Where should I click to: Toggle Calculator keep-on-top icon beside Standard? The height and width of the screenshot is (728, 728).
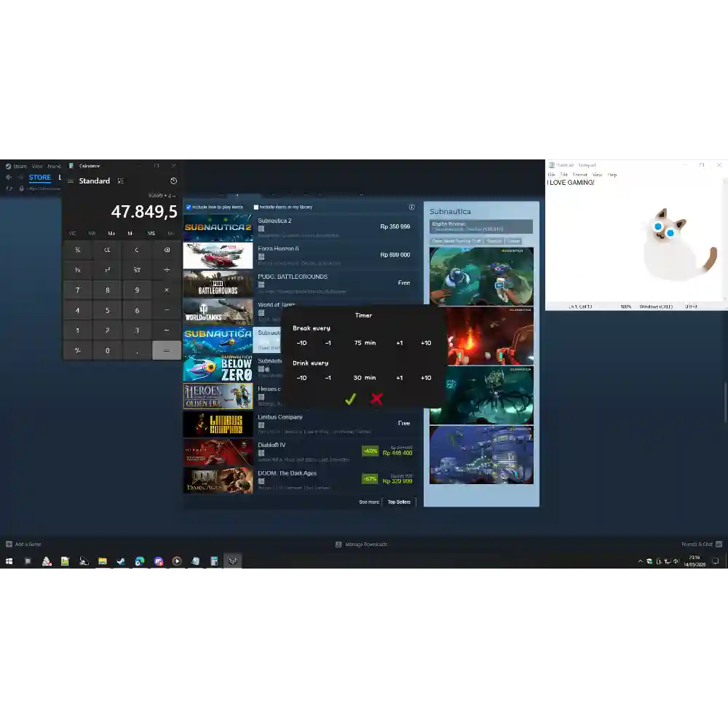pyautogui.click(x=121, y=181)
